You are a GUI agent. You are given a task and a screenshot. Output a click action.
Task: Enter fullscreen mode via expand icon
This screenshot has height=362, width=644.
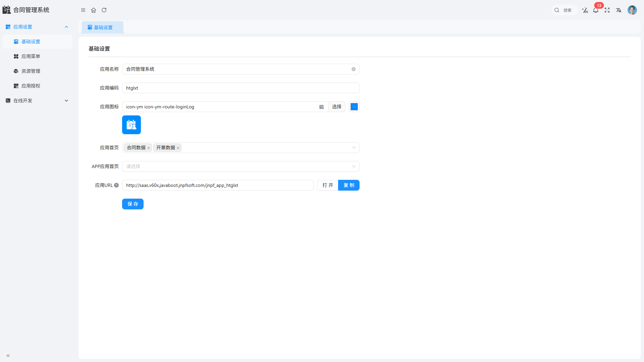607,10
